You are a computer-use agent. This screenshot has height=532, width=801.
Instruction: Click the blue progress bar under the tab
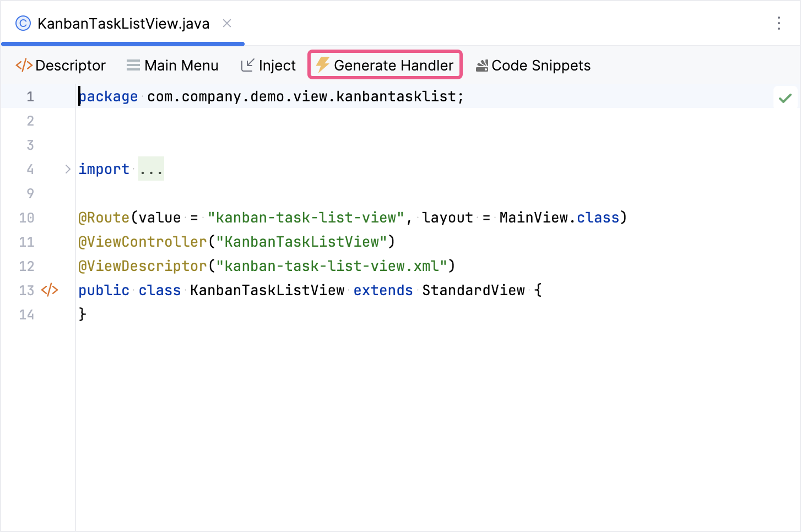pos(122,44)
